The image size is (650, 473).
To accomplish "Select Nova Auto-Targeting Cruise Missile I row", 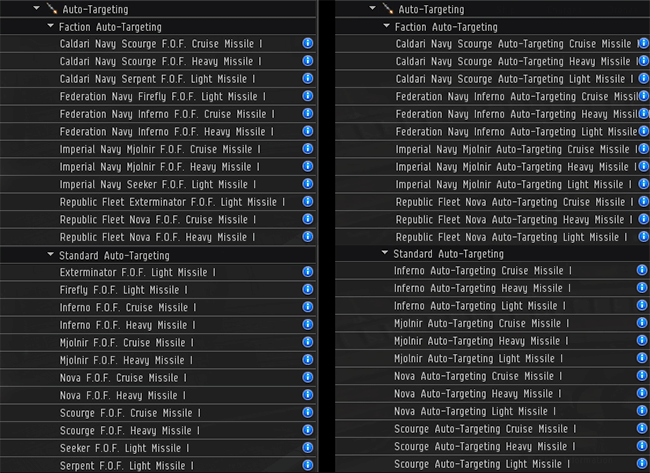I will 492,376.
